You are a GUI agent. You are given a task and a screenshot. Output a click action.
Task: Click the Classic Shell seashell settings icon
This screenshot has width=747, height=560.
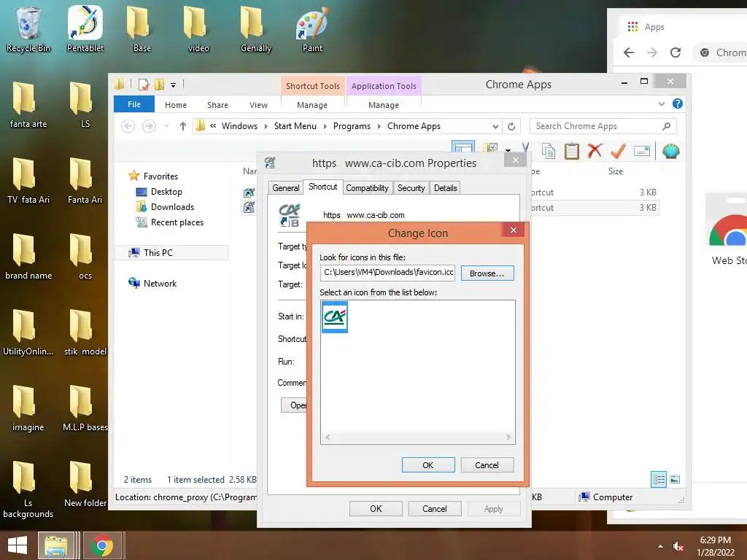pos(671,152)
